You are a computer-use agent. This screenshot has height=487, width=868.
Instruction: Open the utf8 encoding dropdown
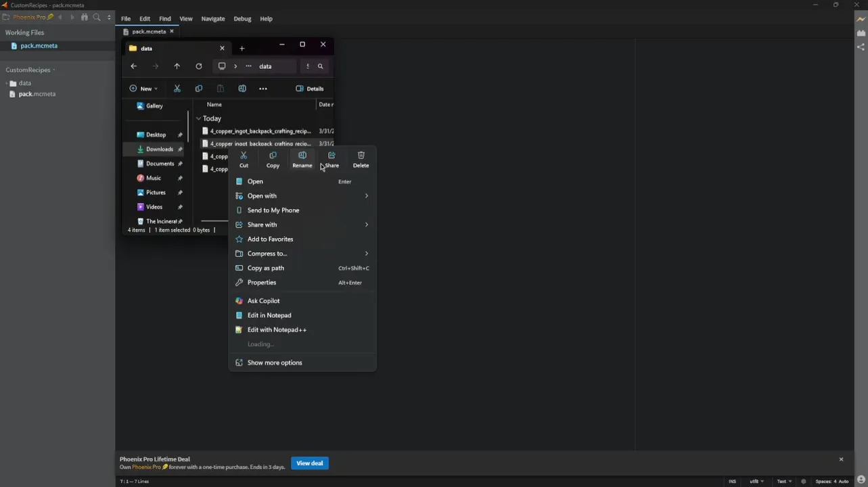click(756, 482)
